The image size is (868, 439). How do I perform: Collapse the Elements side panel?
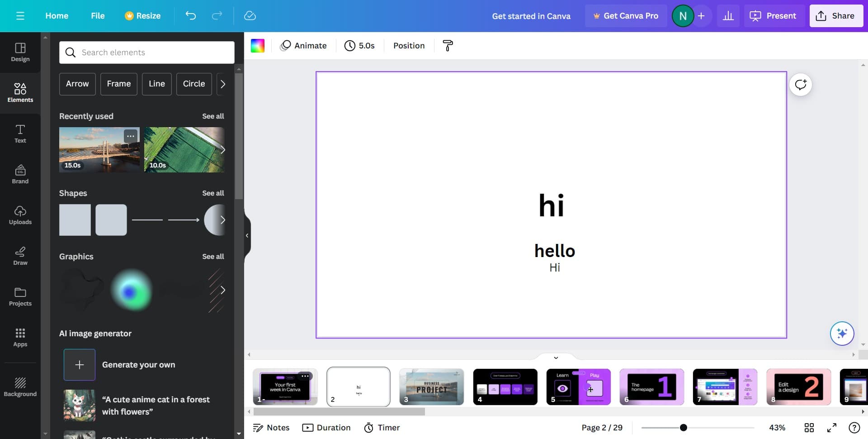tap(247, 235)
